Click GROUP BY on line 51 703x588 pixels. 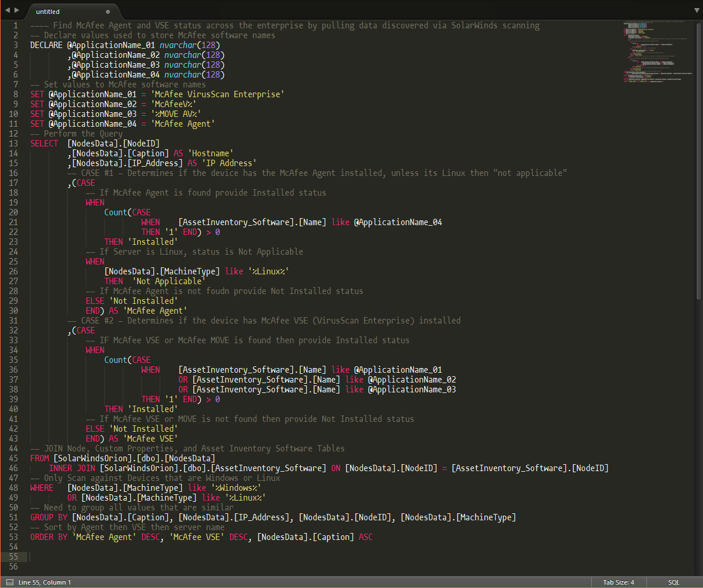click(x=49, y=517)
